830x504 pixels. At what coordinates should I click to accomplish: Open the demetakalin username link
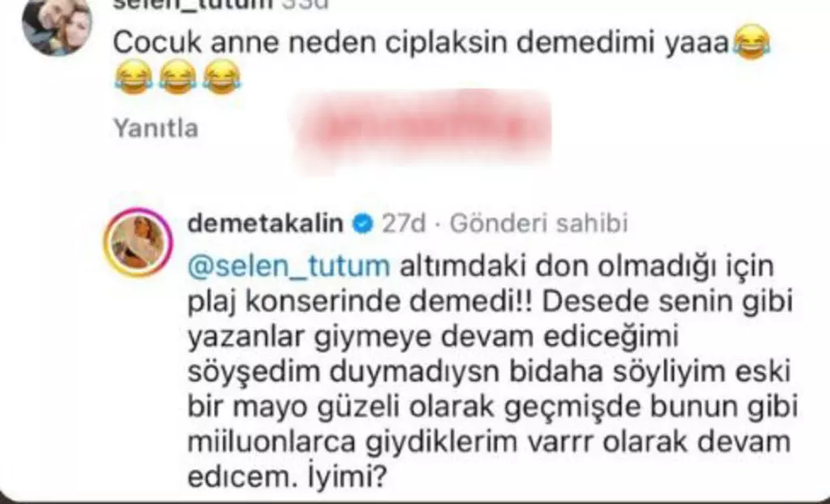pyautogui.click(x=266, y=224)
